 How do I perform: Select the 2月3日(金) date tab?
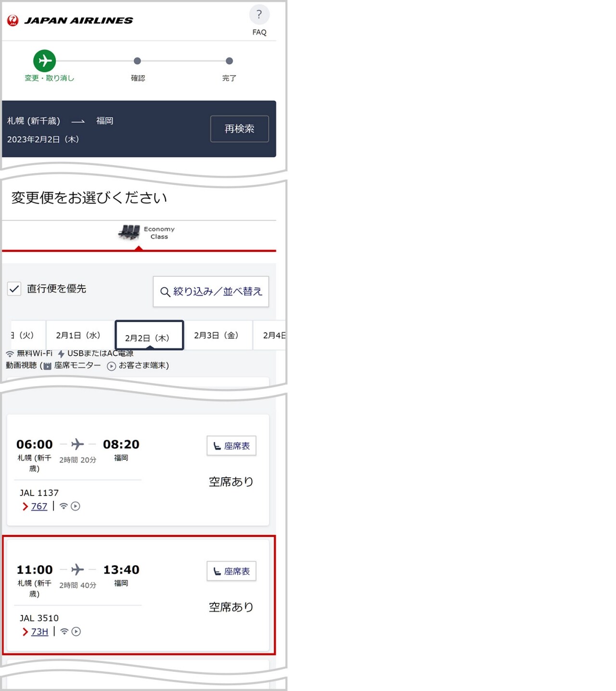pos(218,335)
